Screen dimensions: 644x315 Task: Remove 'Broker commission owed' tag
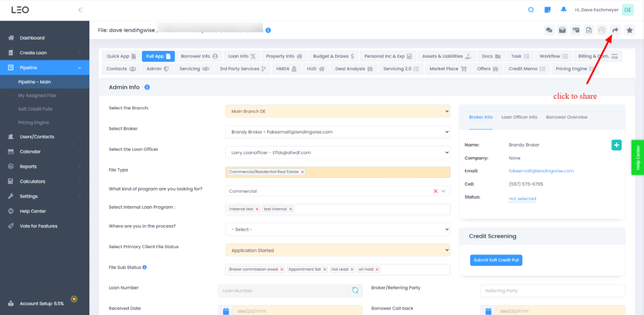point(282,269)
